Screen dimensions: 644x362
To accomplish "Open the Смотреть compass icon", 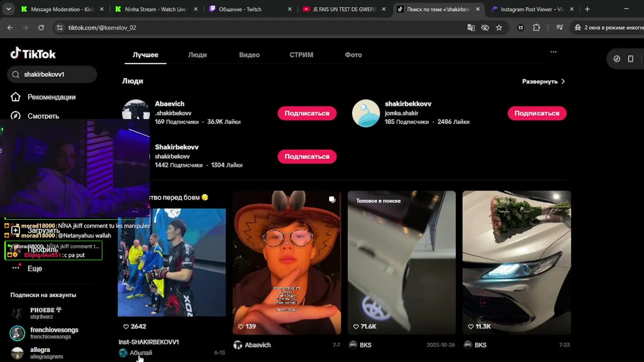I will (16, 116).
